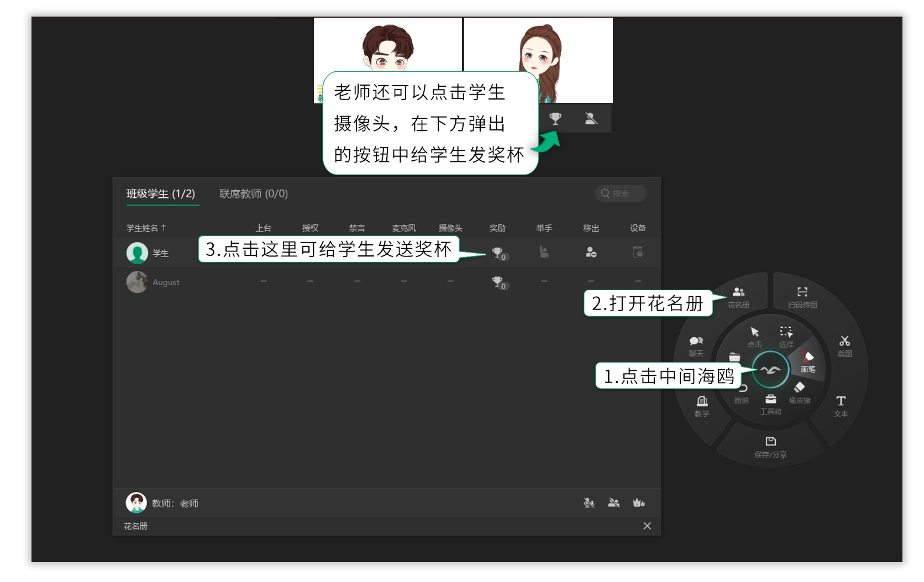Click the footer crown reward-all icon

[x=639, y=502]
